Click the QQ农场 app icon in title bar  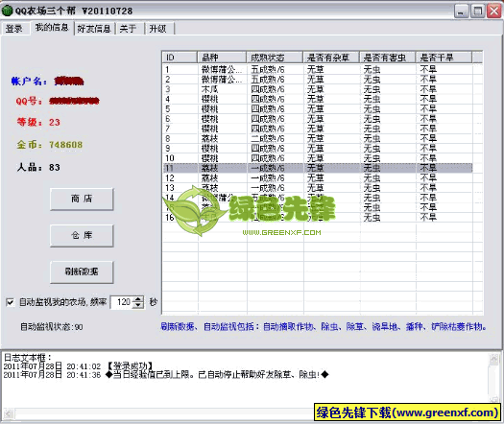click(7, 11)
